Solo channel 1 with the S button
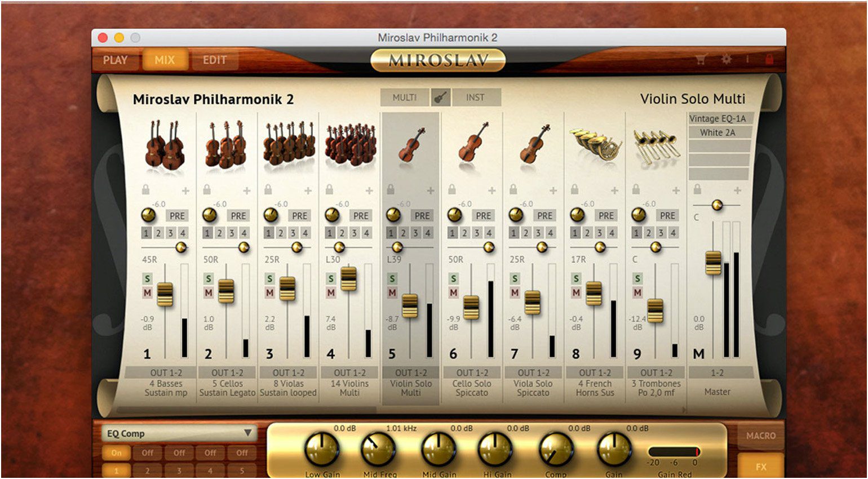Image resolution: width=868 pixels, height=479 pixels. pyautogui.click(x=147, y=278)
